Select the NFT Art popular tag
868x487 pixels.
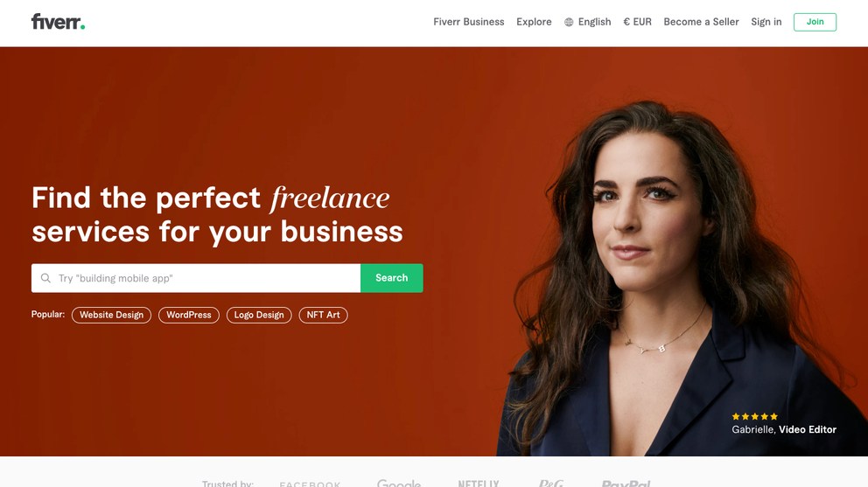tap(323, 315)
